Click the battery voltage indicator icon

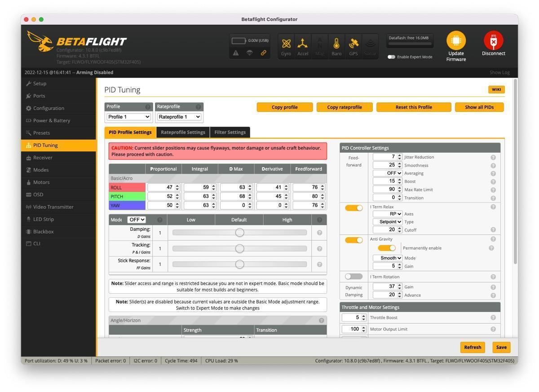(x=239, y=40)
